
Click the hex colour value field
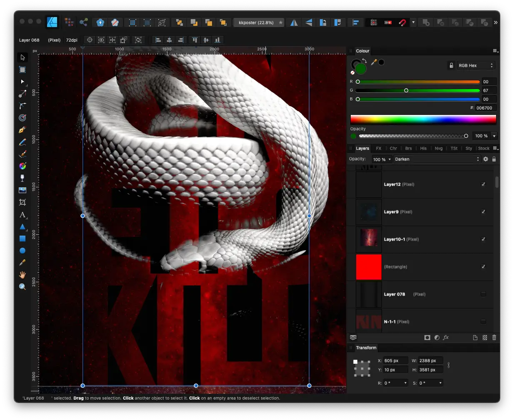485,108
